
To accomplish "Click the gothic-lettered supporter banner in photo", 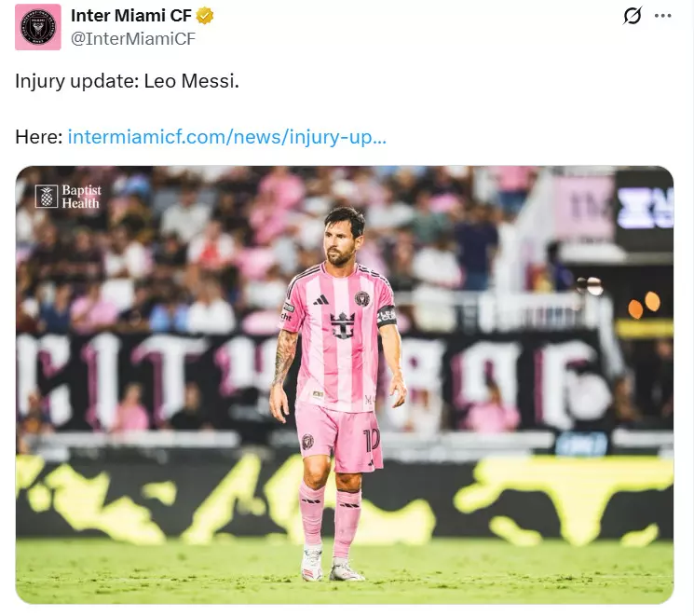I will (310, 381).
